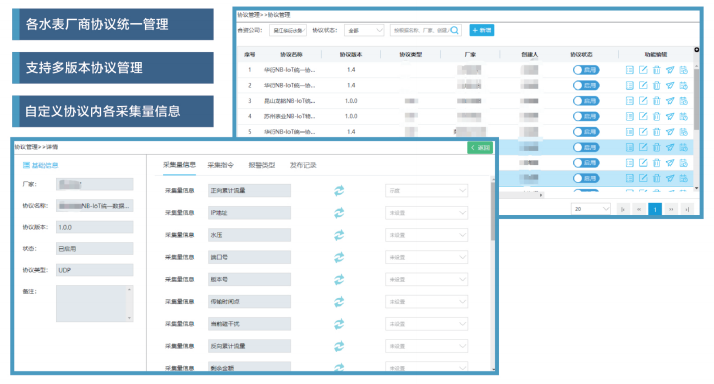This screenshot has width=714, height=384.
Task: Toggle 启用 switch in protocol row 3
Action: 586,101
